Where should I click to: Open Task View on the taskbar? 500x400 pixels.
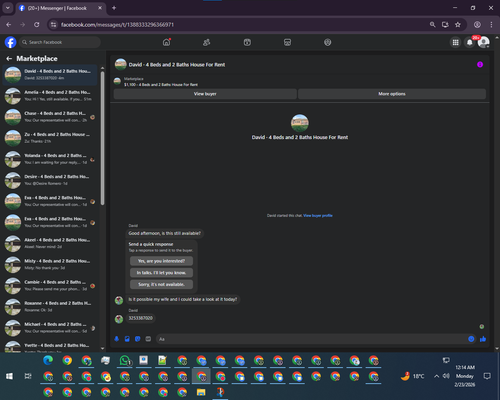[x=28, y=376]
